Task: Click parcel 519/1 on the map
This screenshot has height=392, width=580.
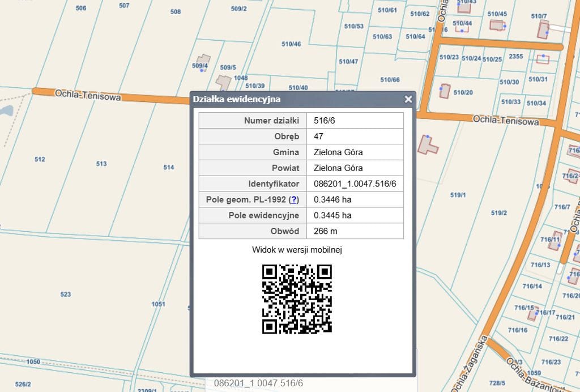Action: pos(458,195)
